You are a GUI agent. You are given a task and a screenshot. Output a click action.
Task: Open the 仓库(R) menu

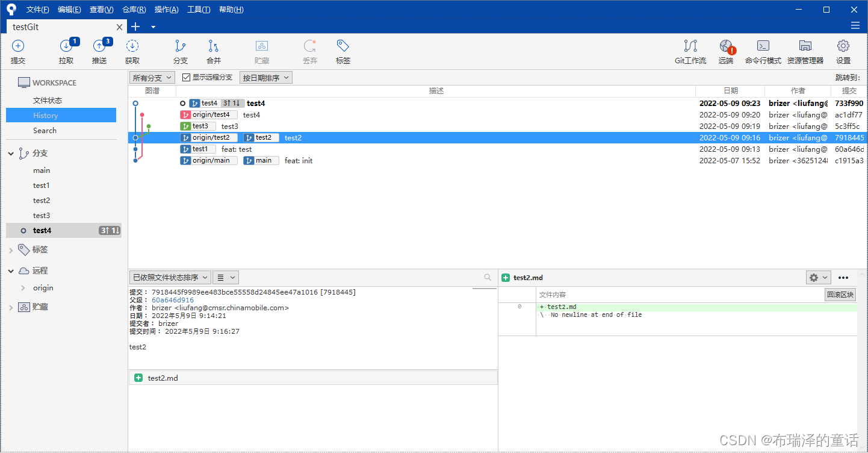pyautogui.click(x=134, y=10)
